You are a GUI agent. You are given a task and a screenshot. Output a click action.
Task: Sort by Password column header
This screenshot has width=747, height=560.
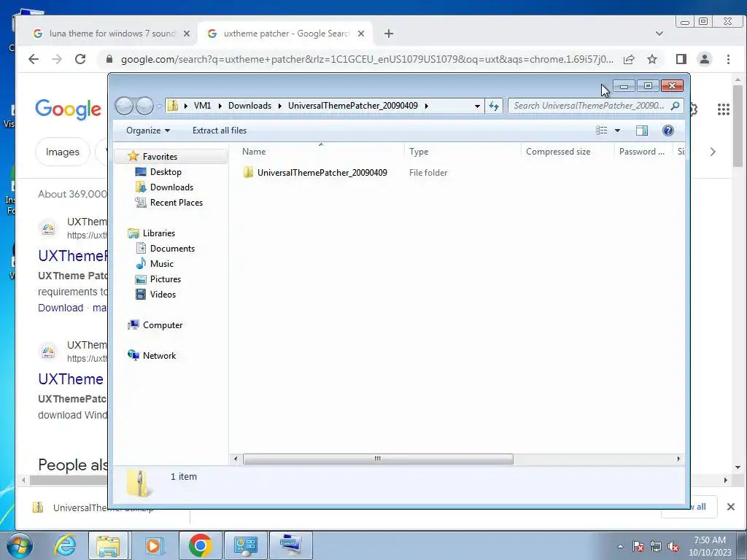642,152
